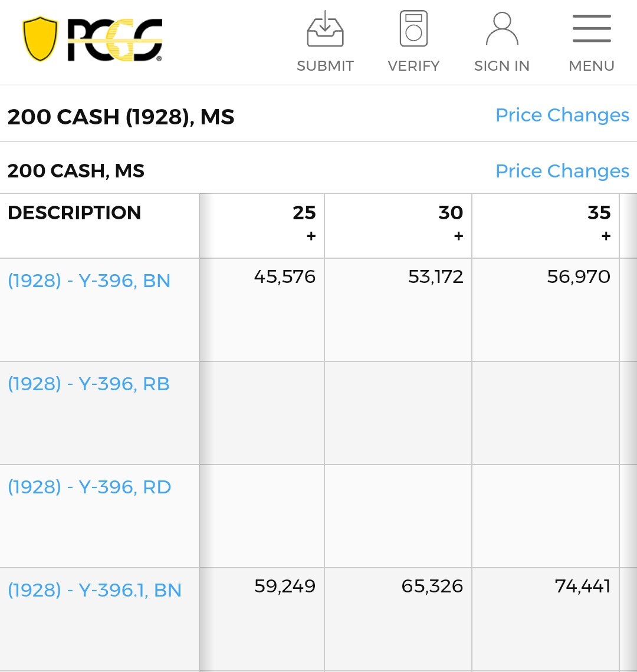Select the Description column header

coord(74,213)
